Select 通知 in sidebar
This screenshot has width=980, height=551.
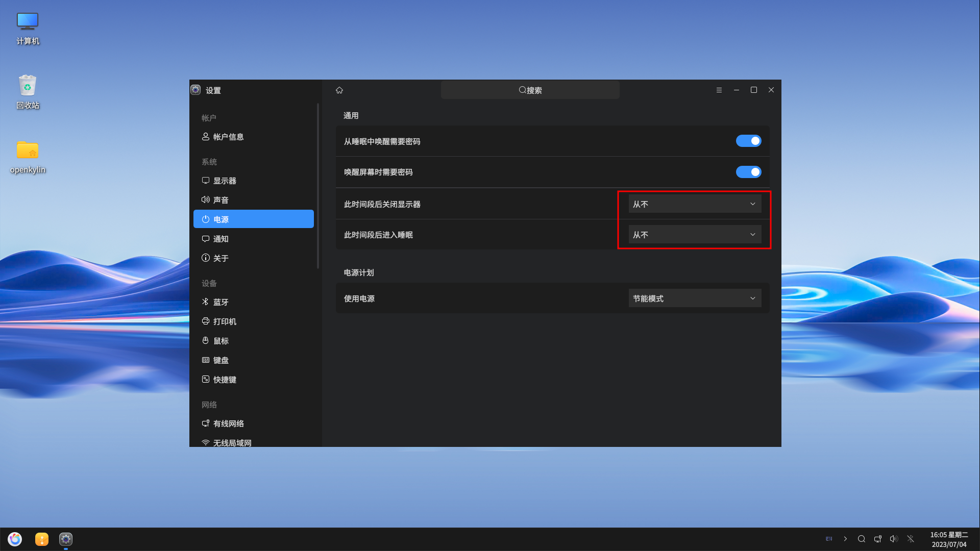click(254, 239)
